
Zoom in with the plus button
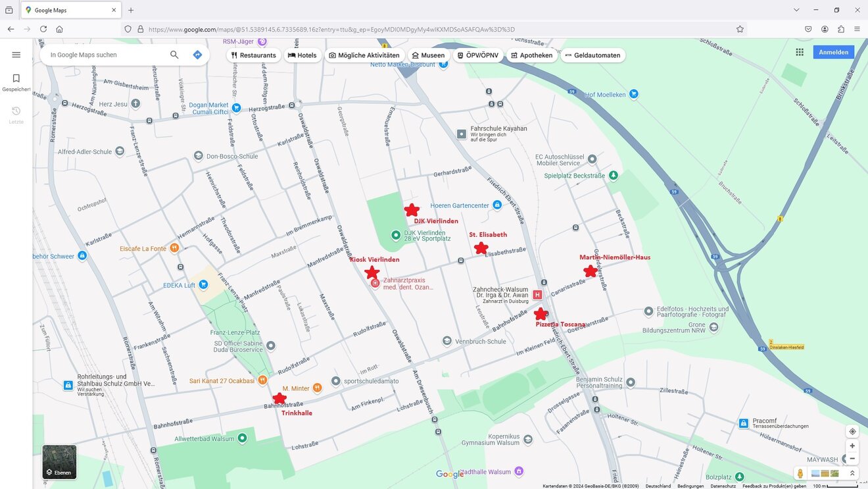852,446
